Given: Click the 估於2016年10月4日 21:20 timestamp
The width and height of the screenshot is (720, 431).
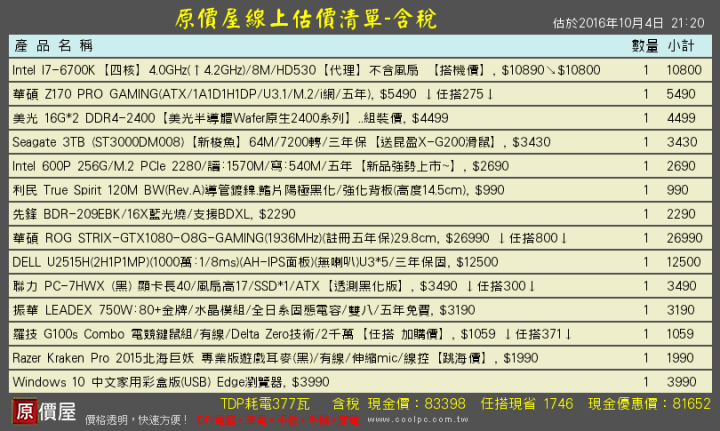Looking at the screenshot, I should pos(628,23).
